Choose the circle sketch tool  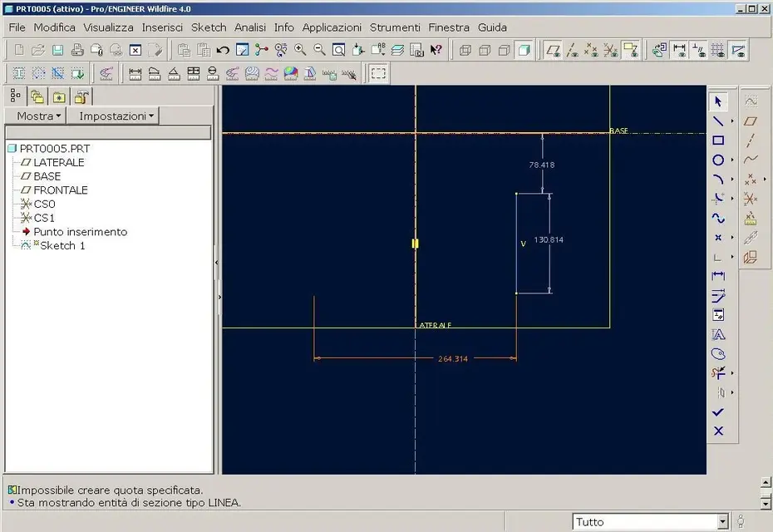click(x=718, y=160)
